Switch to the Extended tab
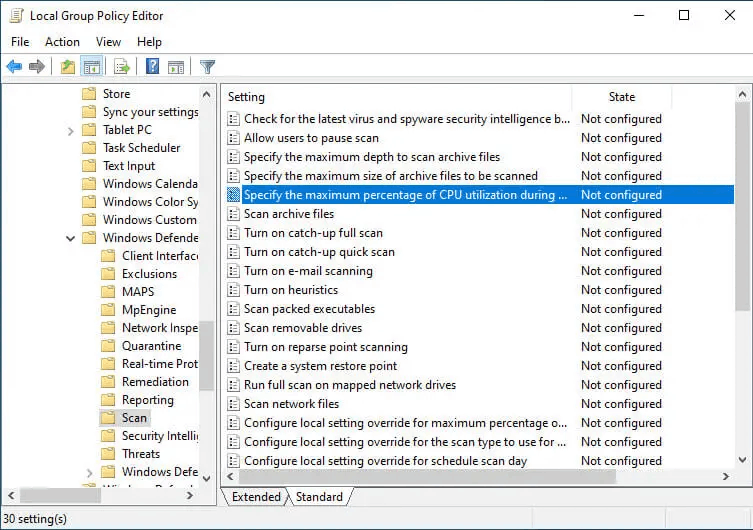753x530 pixels. [256, 497]
